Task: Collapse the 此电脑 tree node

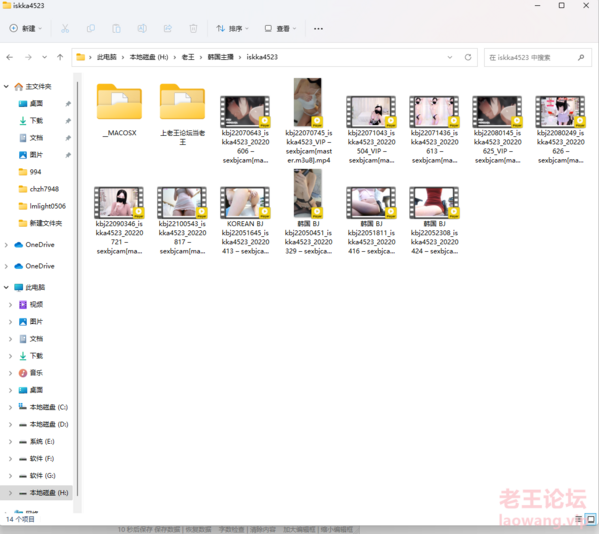Action: click(x=6, y=287)
